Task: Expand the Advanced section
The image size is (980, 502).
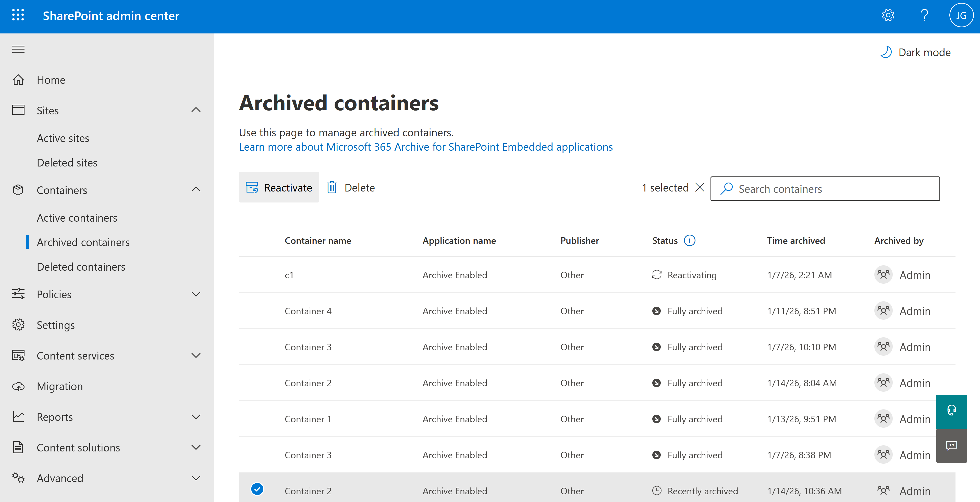Action: coord(196,478)
